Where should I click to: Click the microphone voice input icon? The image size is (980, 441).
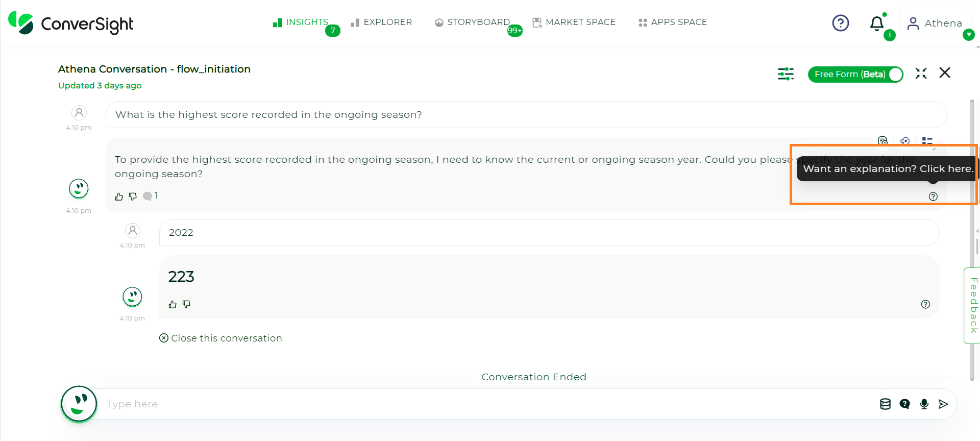(924, 404)
